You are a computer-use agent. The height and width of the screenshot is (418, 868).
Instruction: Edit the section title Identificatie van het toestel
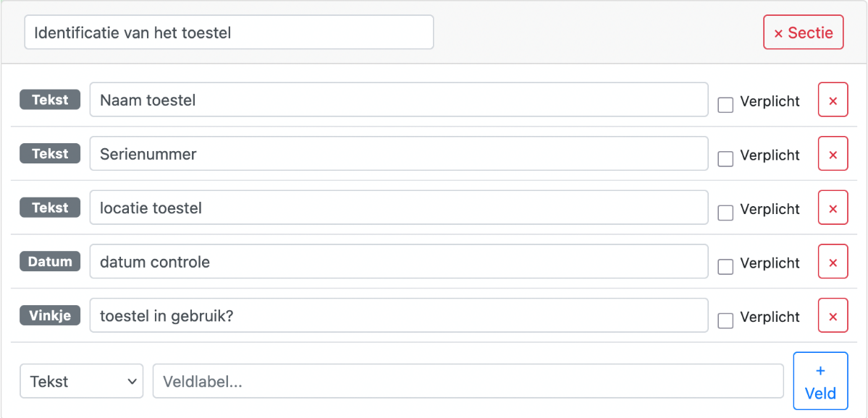(x=229, y=32)
